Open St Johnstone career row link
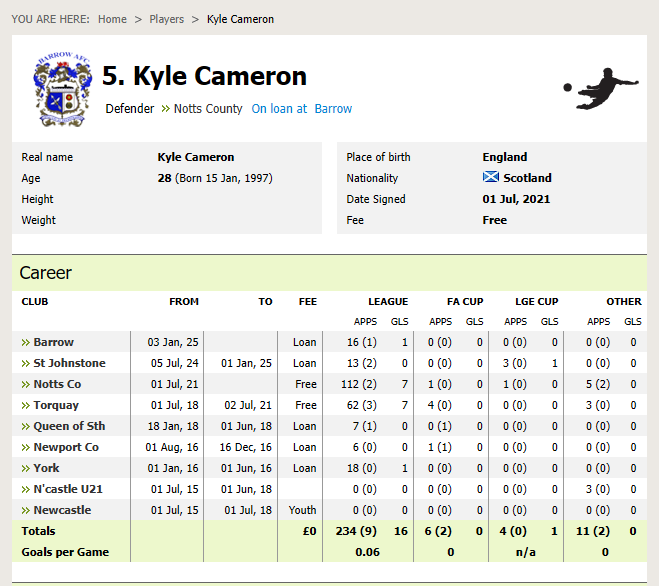 tap(69, 363)
